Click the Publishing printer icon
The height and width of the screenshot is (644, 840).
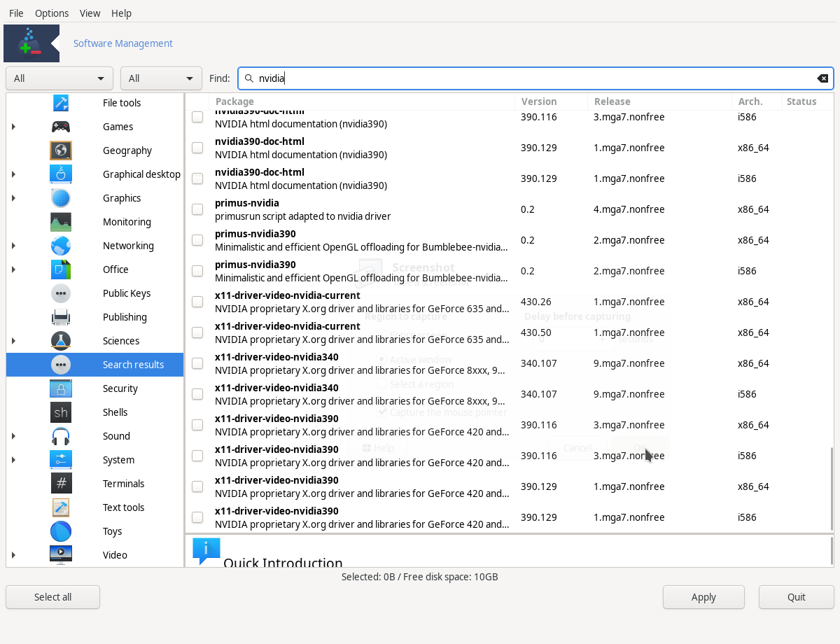pyautogui.click(x=61, y=317)
